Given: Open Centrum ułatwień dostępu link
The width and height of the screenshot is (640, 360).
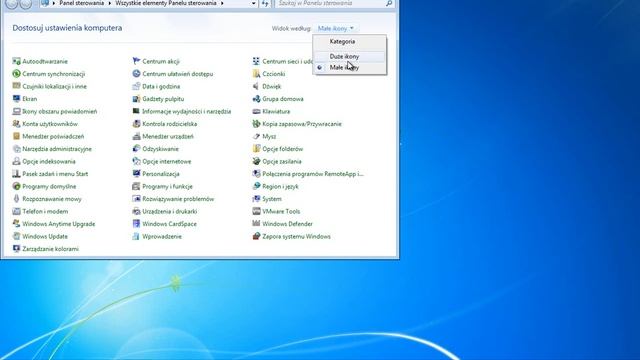Looking at the screenshot, I should coord(178,74).
